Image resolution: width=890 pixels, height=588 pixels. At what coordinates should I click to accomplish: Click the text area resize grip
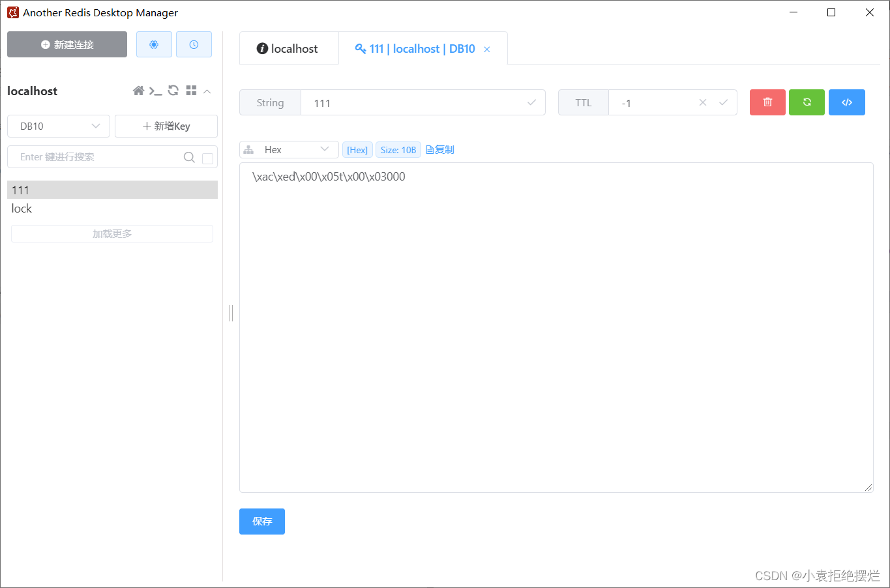pyautogui.click(x=868, y=488)
